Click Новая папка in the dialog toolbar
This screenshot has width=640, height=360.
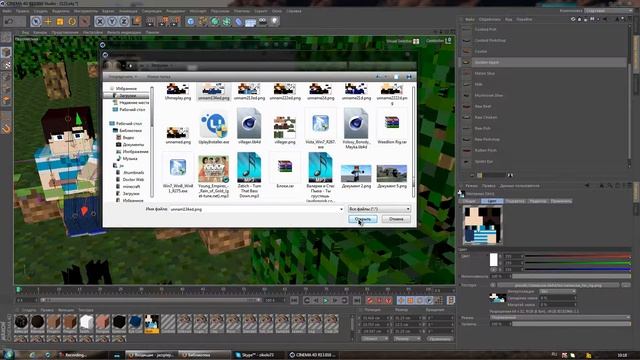158,77
